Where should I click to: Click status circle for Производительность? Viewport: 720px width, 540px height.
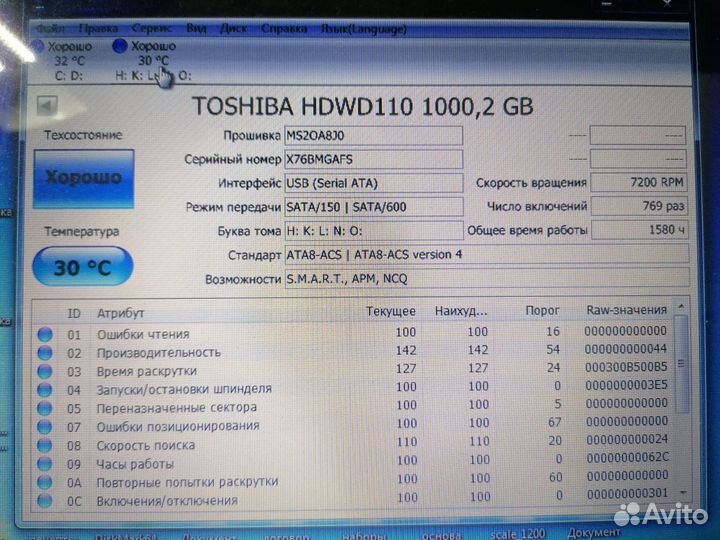pos(45,353)
